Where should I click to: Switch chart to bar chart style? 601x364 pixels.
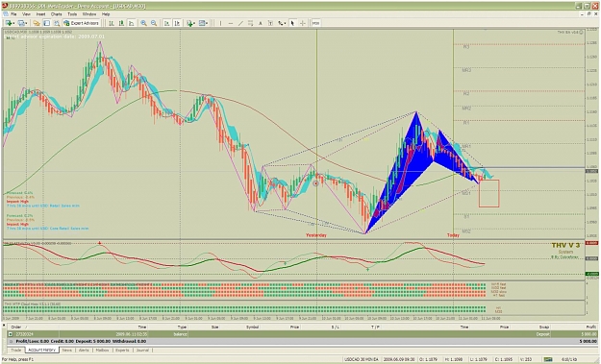(112, 23)
